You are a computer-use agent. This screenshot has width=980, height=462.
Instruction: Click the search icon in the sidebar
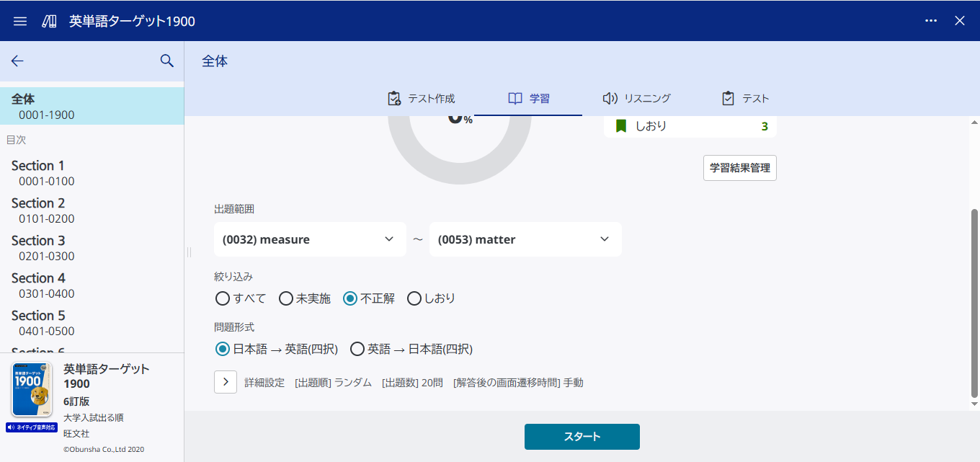point(167,61)
